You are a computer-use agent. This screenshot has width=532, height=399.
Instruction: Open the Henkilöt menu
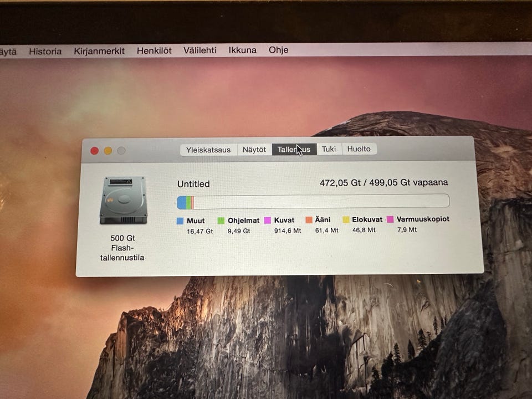pos(154,50)
